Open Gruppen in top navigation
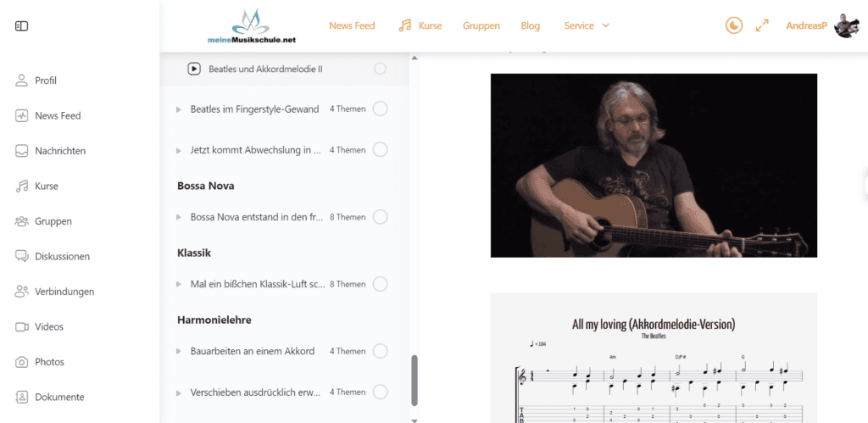Viewport: 868px width, 423px height. pos(481,25)
